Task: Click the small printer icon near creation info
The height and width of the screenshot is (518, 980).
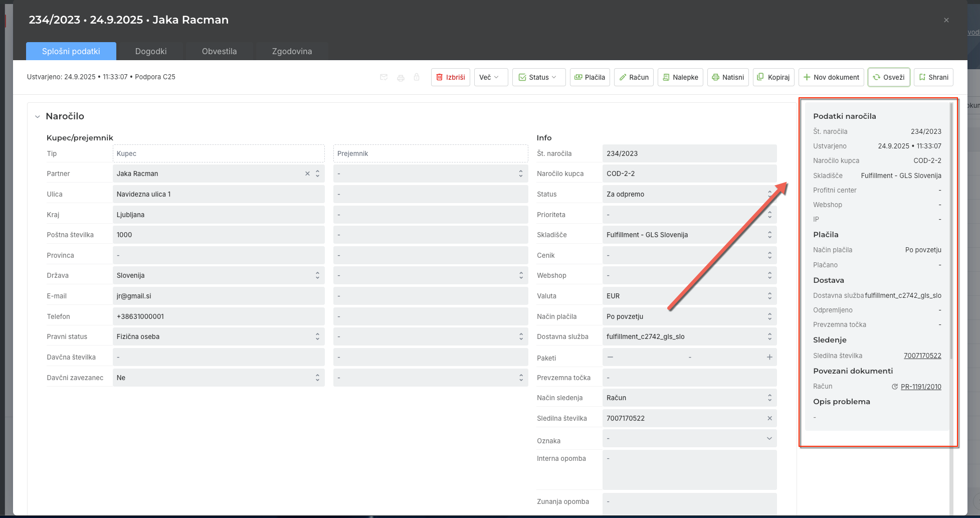Action: coord(401,78)
